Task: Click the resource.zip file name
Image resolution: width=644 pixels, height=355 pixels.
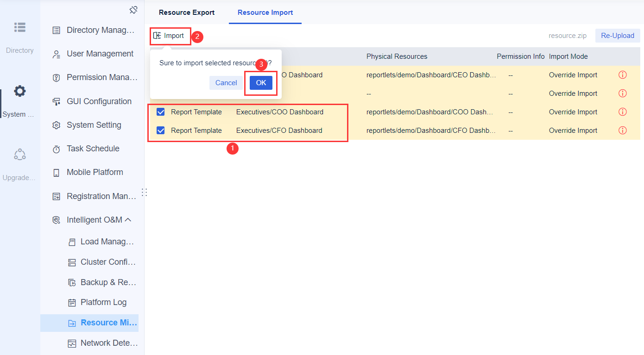Action: pyautogui.click(x=568, y=36)
